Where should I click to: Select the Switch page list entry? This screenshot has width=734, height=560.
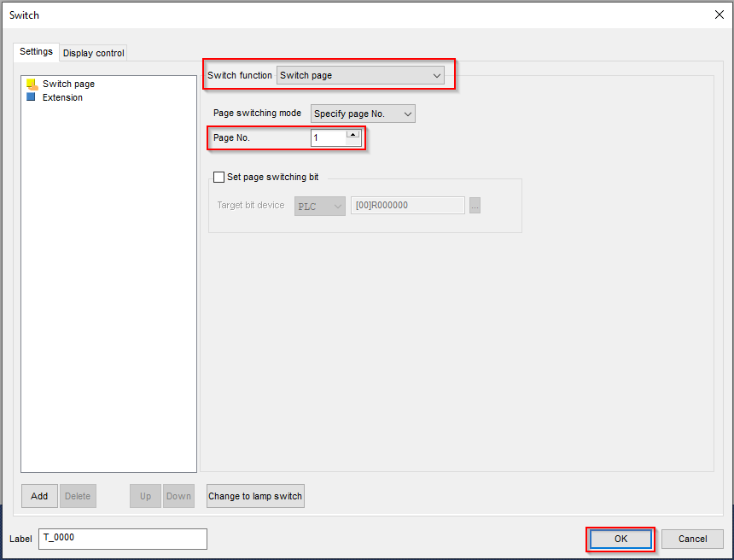point(68,84)
